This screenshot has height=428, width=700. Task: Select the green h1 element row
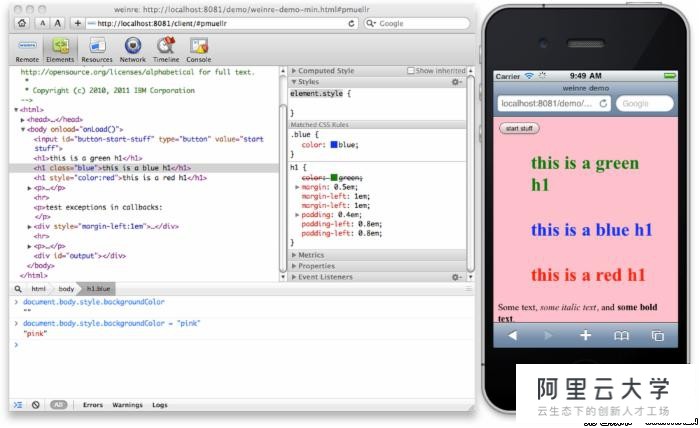click(x=143, y=158)
